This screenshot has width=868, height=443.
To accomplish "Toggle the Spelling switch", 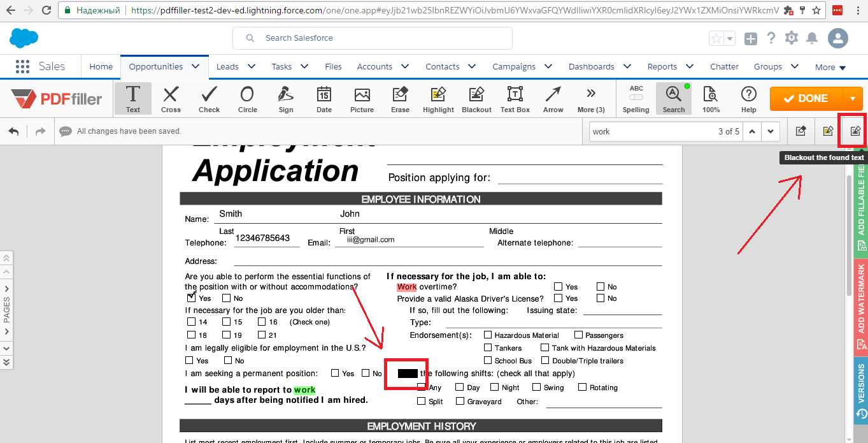I will pos(636,97).
